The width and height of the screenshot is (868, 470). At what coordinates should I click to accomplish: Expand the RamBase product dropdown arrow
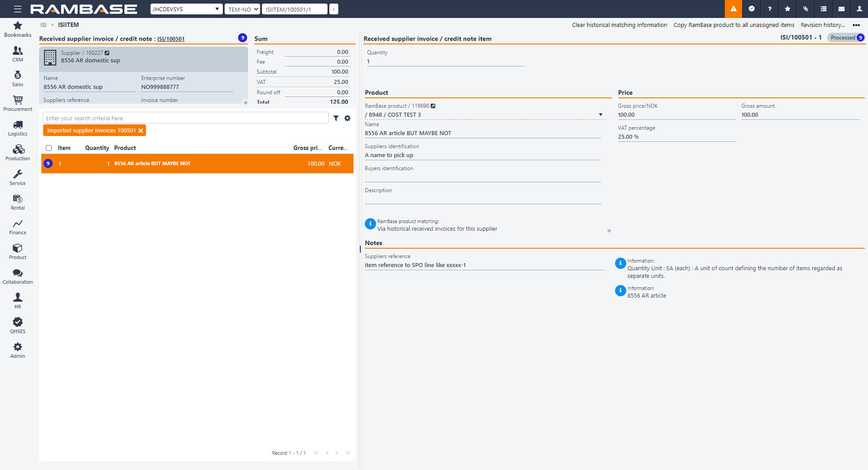click(601, 115)
